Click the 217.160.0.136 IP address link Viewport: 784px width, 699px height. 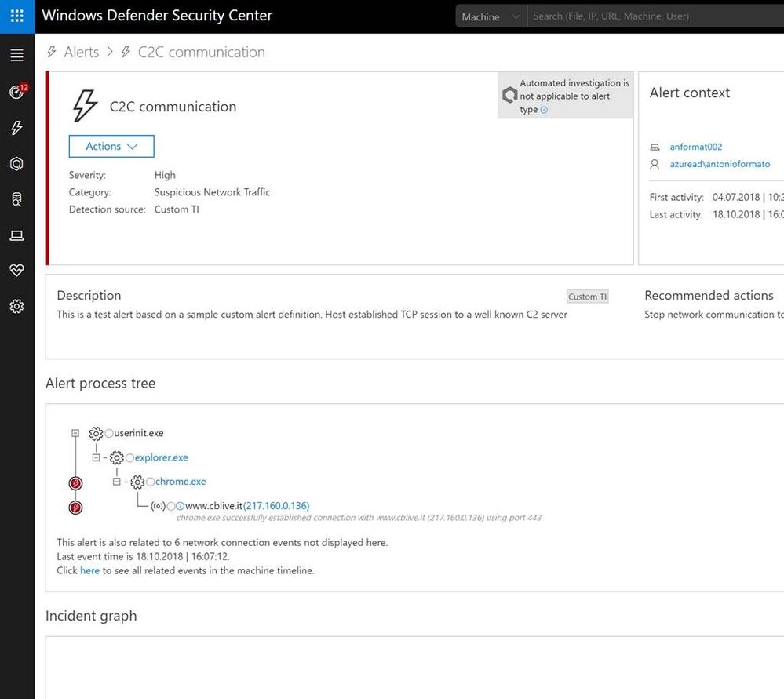click(276, 506)
